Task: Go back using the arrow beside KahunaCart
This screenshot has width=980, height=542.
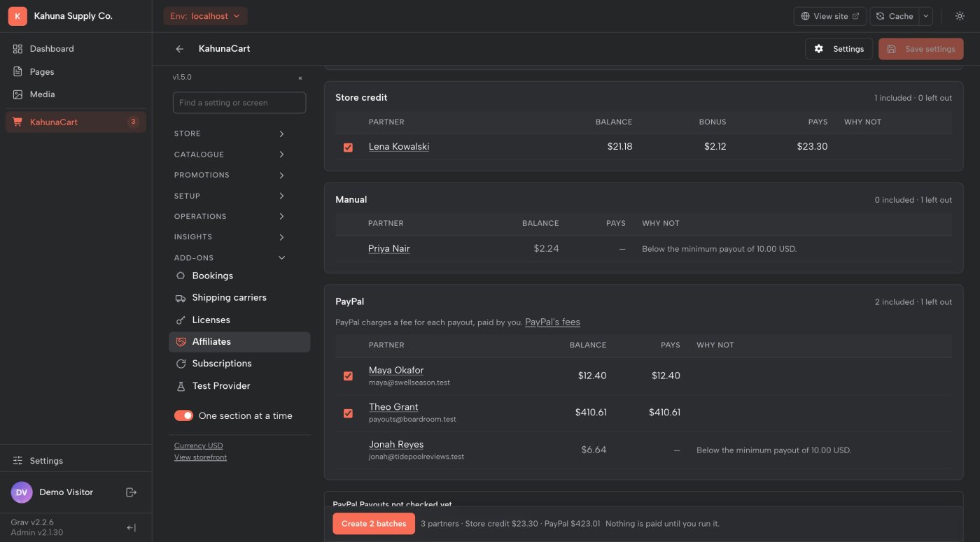Action: pos(180,49)
